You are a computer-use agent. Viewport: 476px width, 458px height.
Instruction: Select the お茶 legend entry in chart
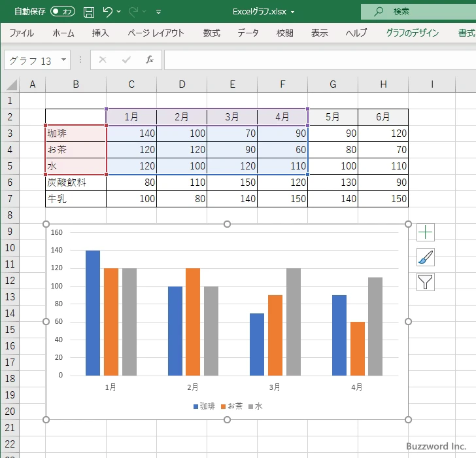click(x=232, y=406)
